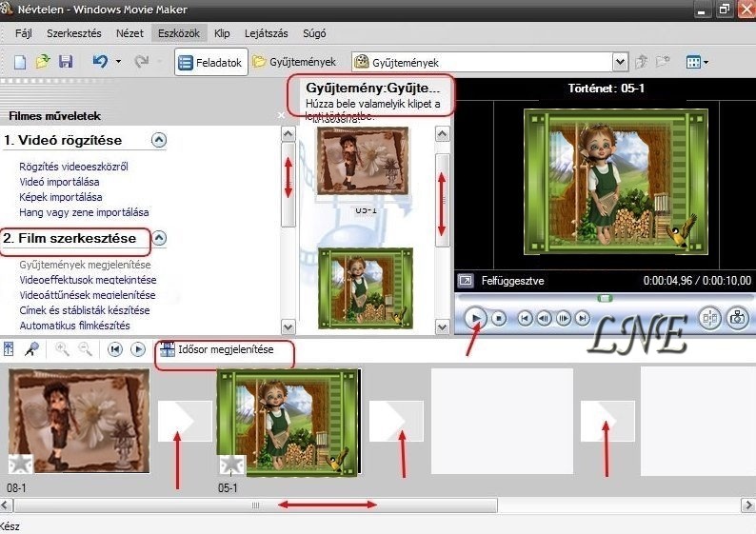756x534 pixels.
Task: Click Címek és stáblisták készítése link
Action: point(85,310)
